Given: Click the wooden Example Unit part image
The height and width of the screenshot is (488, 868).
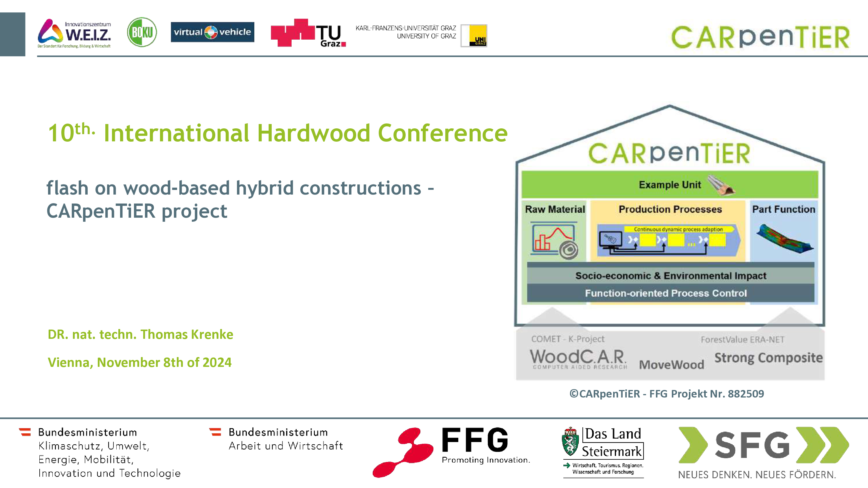Looking at the screenshot, I should [x=721, y=185].
